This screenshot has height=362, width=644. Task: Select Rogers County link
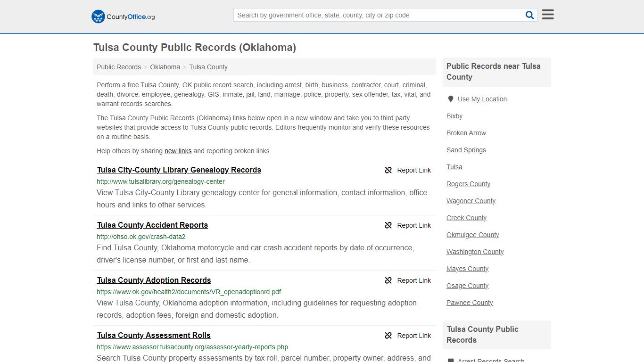[469, 184]
